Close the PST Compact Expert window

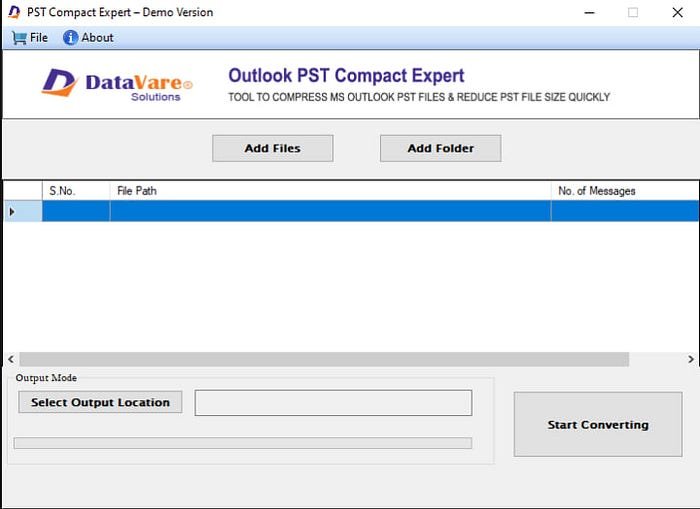[677, 13]
